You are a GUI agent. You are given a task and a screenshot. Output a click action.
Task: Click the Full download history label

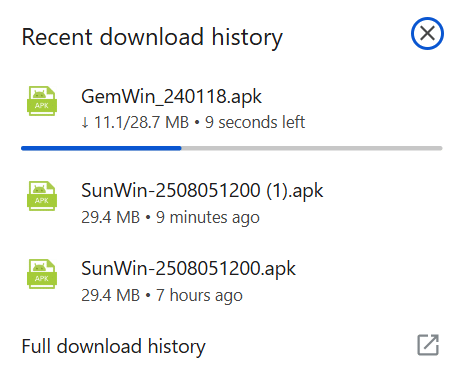[x=113, y=346]
